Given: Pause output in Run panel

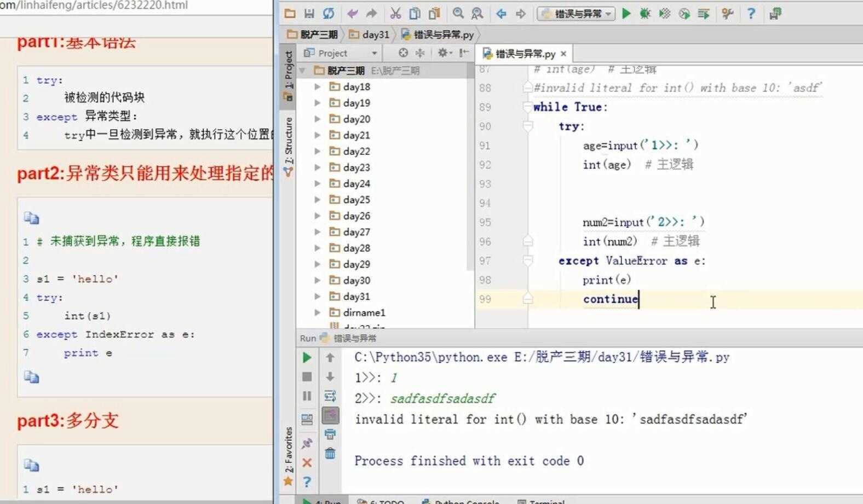Looking at the screenshot, I should pyautogui.click(x=307, y=396).
